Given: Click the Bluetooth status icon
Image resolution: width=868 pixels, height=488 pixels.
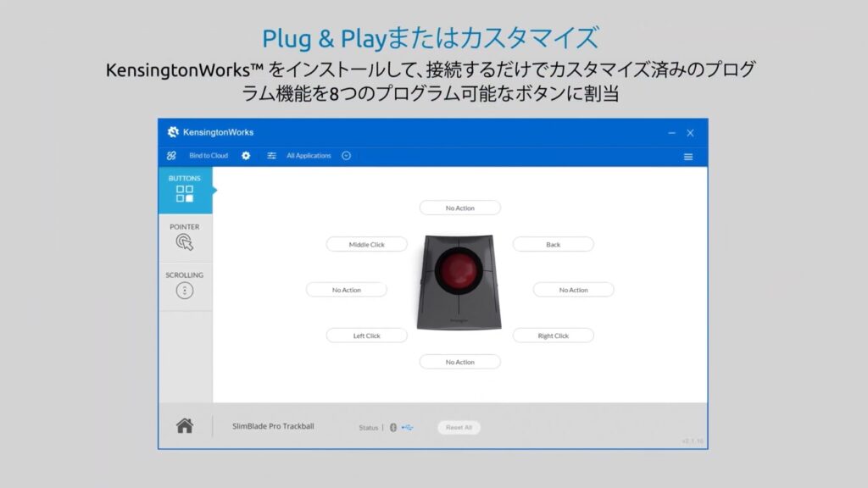Looking at the screenshot, I should click(x=392, y=428).
